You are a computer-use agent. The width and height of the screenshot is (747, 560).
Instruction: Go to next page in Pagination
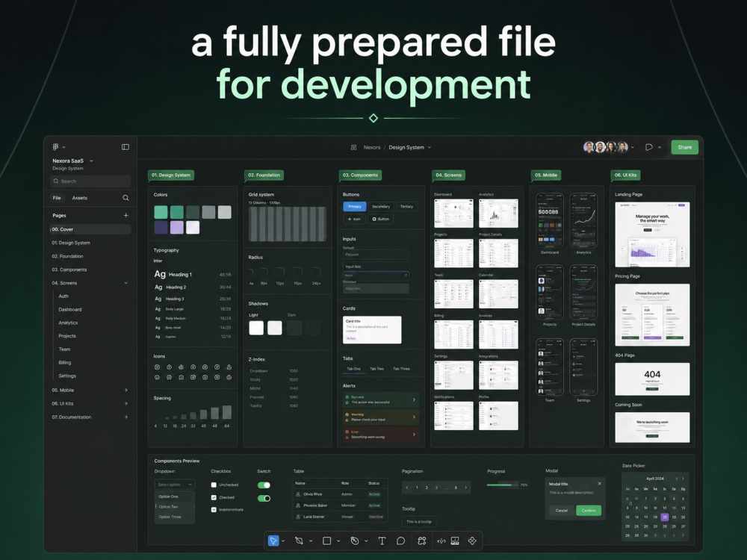(x=466, y=488)
